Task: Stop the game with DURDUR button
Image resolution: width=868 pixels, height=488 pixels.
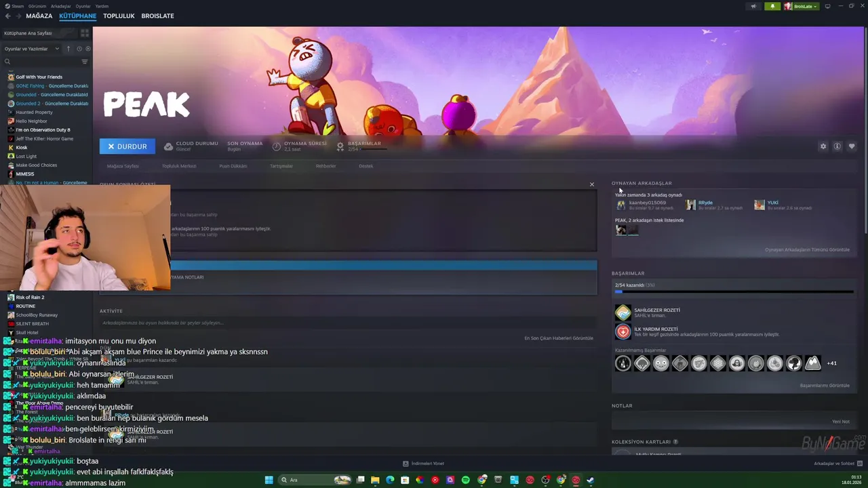Action: point(127,146)
